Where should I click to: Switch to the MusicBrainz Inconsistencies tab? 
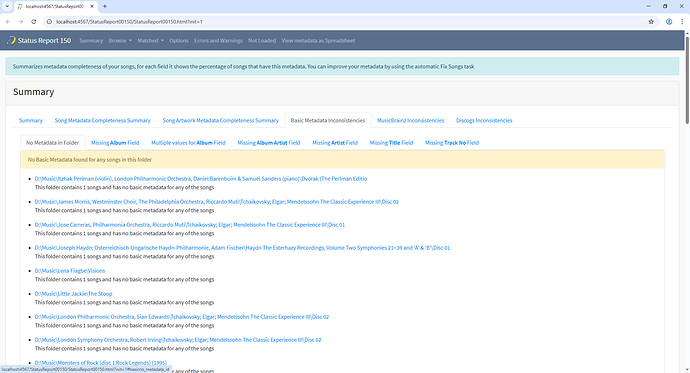coord(411,121)
